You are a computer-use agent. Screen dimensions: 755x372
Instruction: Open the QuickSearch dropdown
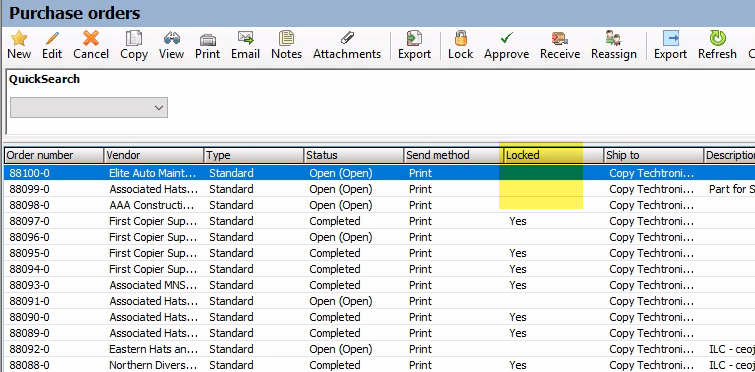tap(89, 107)
